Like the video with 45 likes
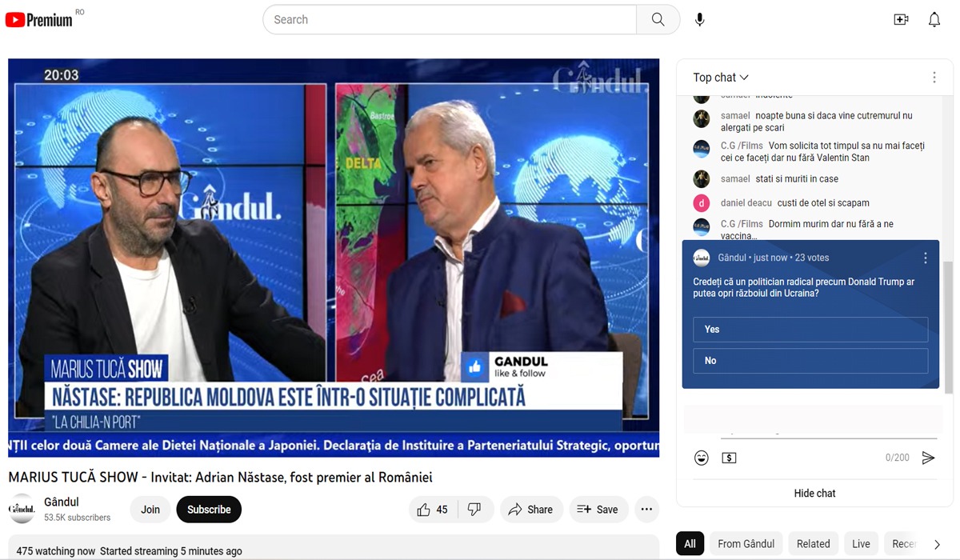 433,510
